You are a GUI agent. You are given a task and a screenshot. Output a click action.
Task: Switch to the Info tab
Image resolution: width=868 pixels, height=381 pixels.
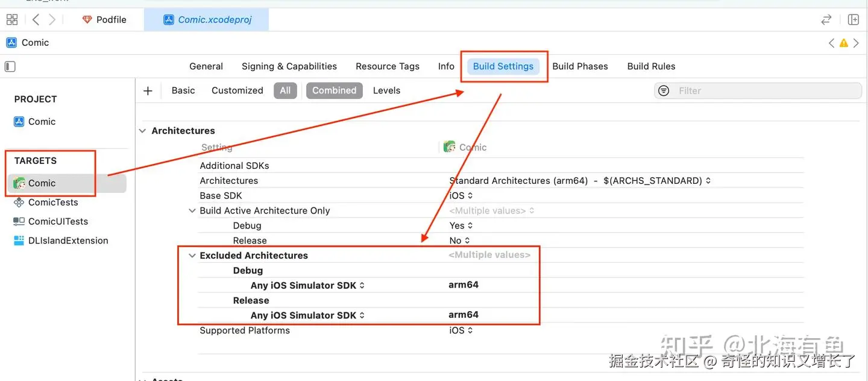click(446, 66)
